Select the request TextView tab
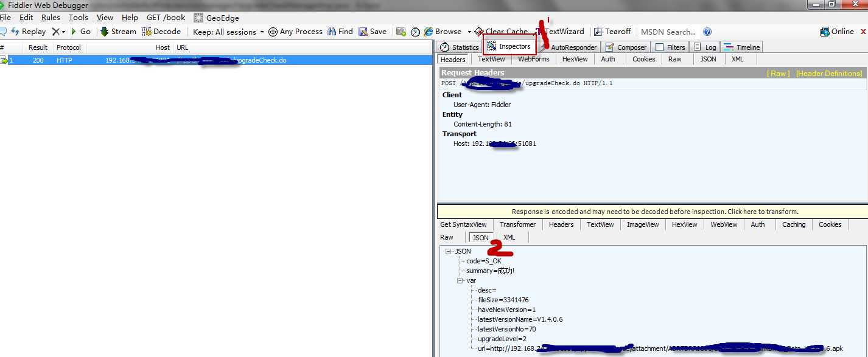Viewport: 868px width, 357px height. tap(491, 59)
